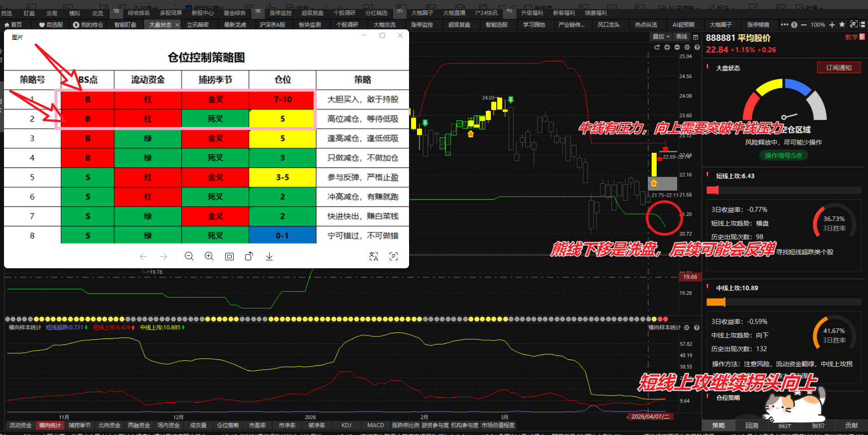Reset the chart view with refresh arrow
Viewport: 868px width, 435px height.
pyautogui.click(x=657, y=47)
